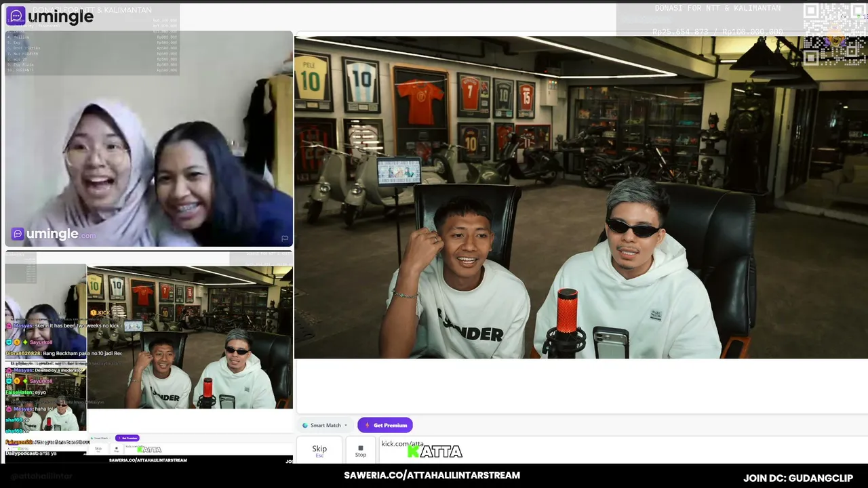Screen dimensions: 868x488
Task: Click the flag icon on stranger video
Action: tap(285, 239)
